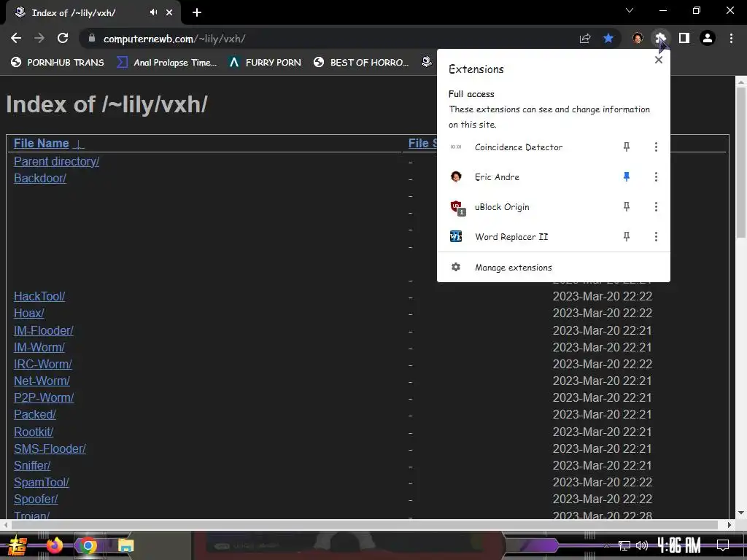The image size is (747, 560).
Task: Open the SMS-Flooder/ folder link
Action: (50, 448)
